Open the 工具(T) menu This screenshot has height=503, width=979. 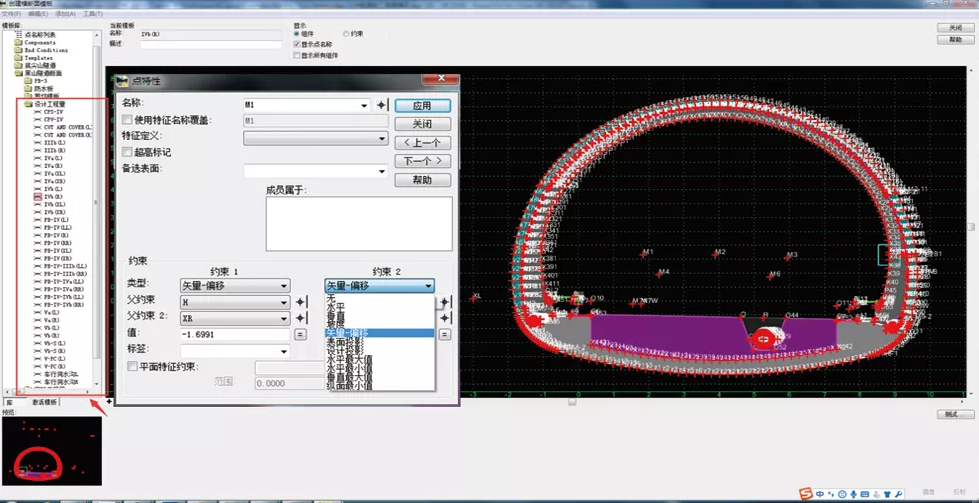[x=93, y=14]
